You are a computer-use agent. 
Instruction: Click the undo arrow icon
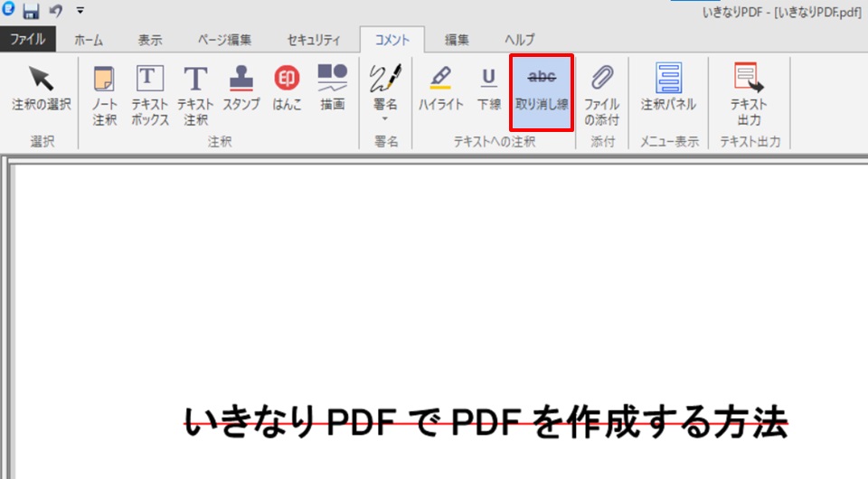click(56, 11)
